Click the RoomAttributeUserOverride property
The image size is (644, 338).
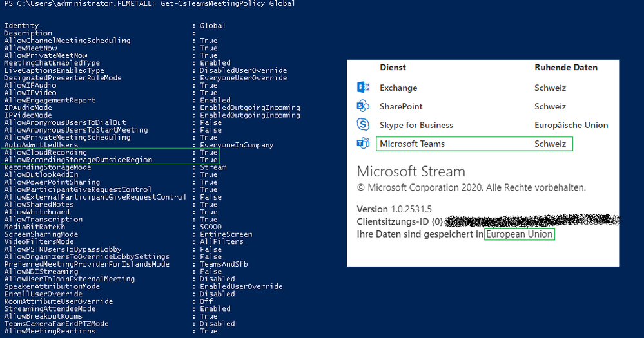point(58,301)
